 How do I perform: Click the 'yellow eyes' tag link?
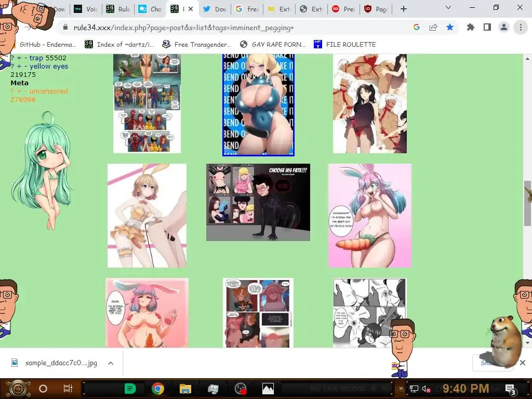tap(49, 66)
